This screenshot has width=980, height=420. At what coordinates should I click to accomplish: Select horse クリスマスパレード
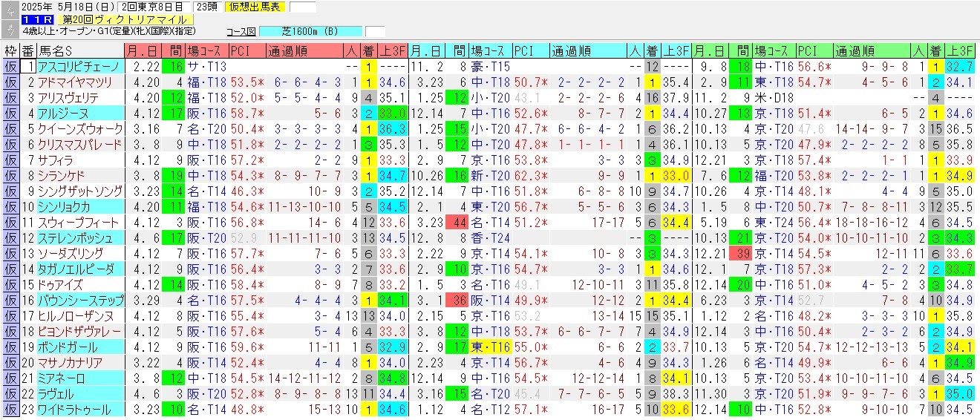(79, 144)
